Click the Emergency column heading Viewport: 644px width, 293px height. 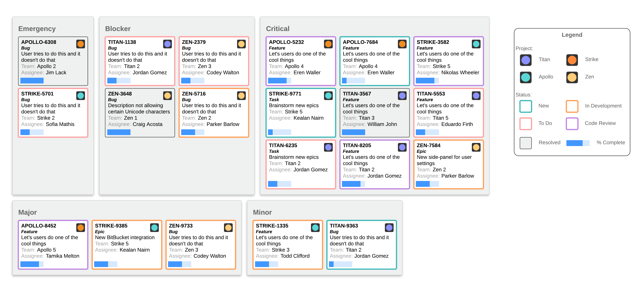37,29
